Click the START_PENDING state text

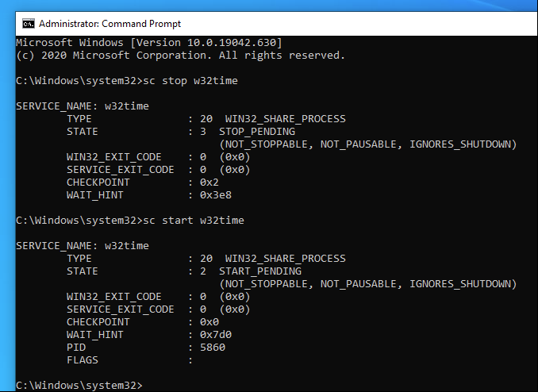[260, 271]
